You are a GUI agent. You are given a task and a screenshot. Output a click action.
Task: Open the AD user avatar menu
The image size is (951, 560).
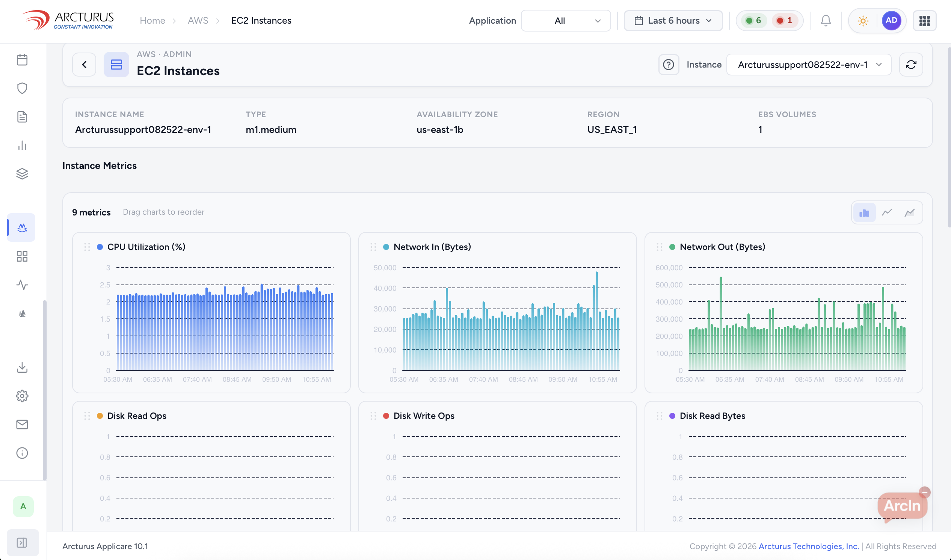tap(891, 20)
